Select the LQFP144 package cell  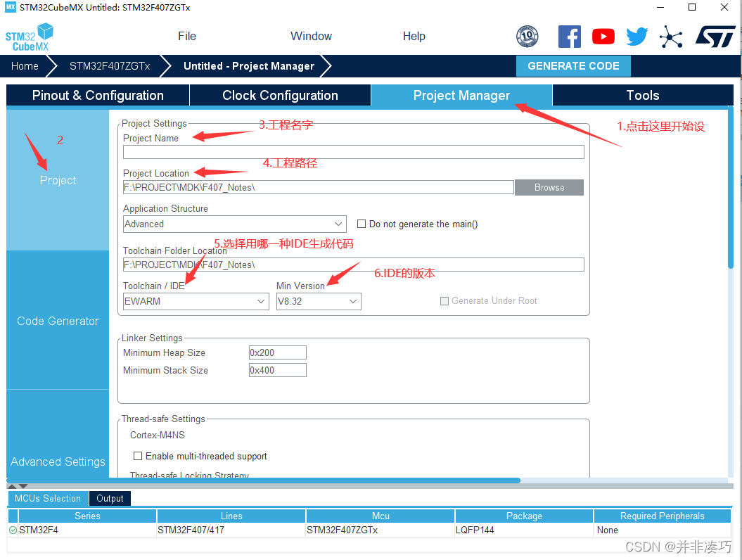(524, 530)
